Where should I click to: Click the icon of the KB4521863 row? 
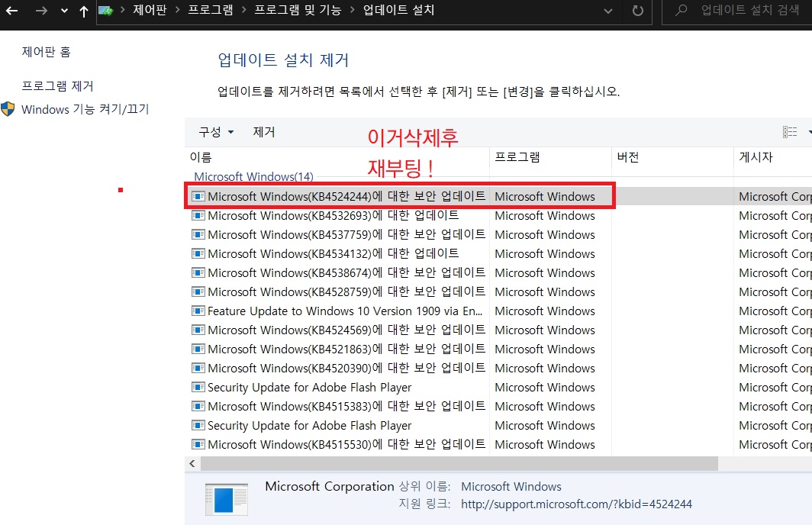tap(198, 349)
